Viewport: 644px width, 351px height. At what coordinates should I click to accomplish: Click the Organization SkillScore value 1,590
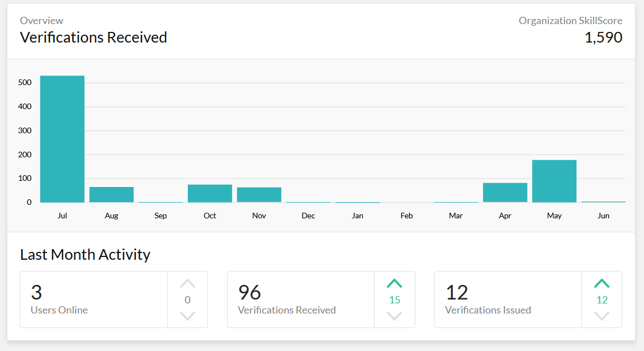tap(603, 38)
